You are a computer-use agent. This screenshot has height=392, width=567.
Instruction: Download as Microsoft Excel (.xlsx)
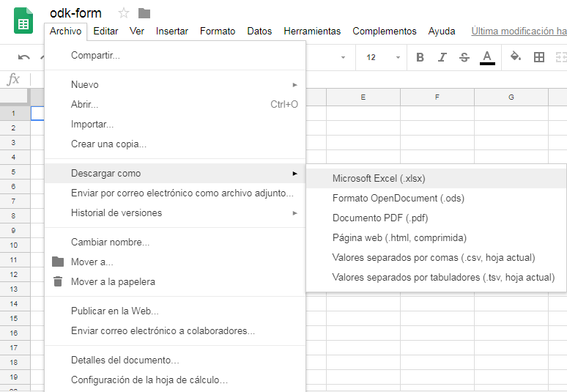(x=436, y=178)
